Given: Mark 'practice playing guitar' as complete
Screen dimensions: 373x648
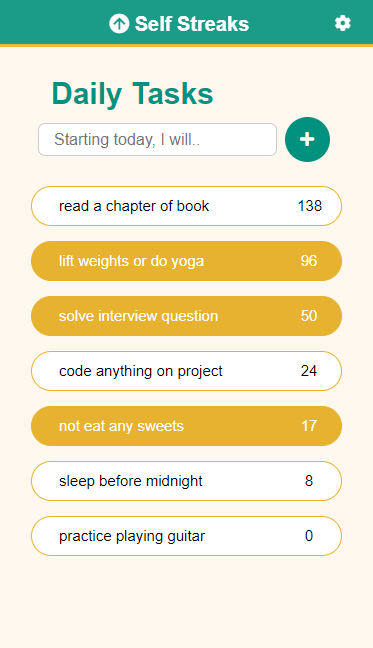Looking at the screenshot, I should click(186, 536).
